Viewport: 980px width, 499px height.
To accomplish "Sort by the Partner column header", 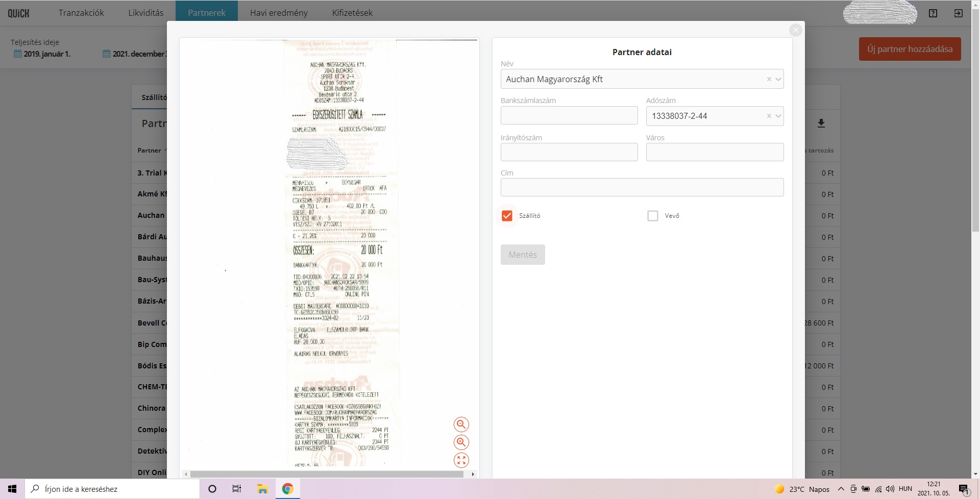I will coord(149,151).
